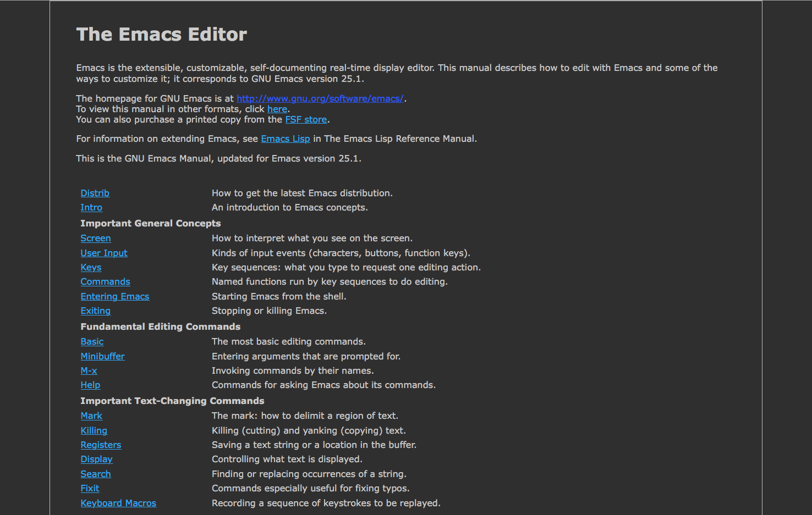Open the Basic editing commands section

click(92, 341)
